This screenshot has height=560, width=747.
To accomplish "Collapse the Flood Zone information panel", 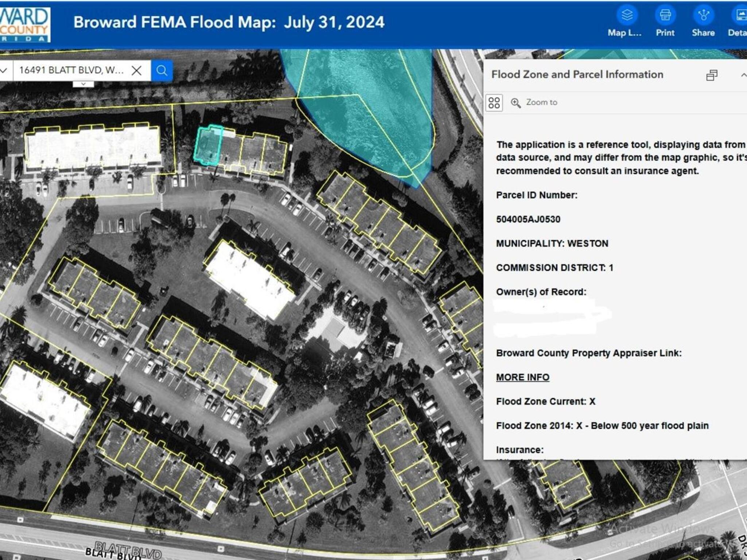I will pyautogui.click(x=743, y=75).
